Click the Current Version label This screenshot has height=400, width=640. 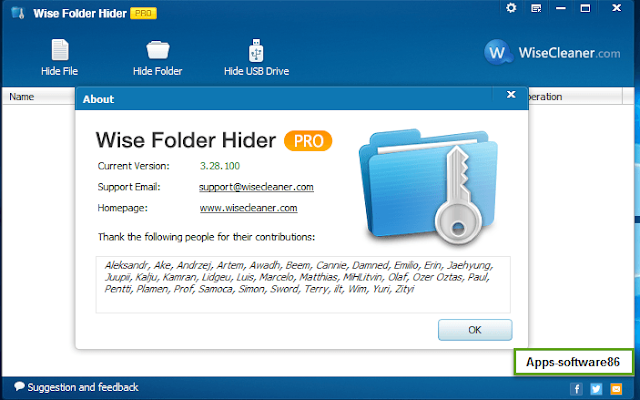click(x=133, y=166)
